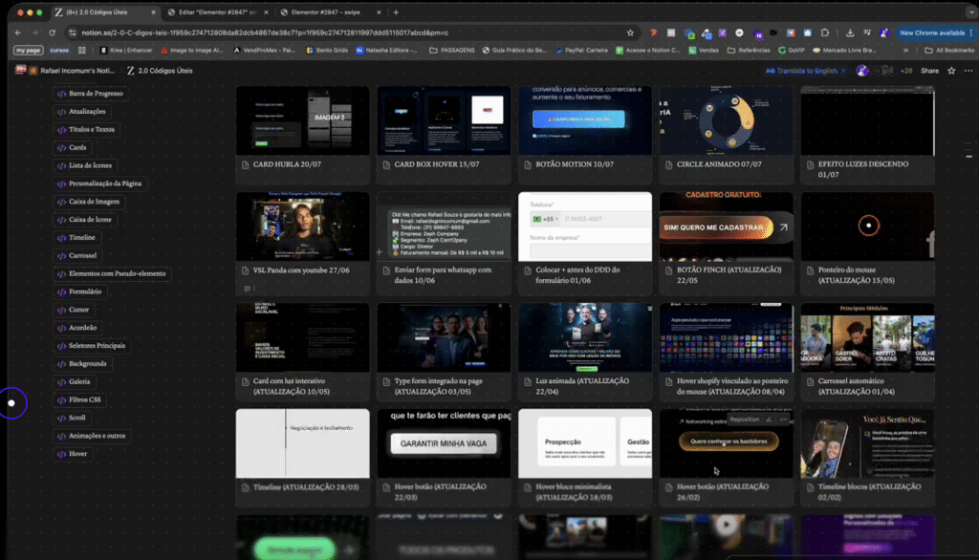
Task: Open the CIRCLE ANIMADO 07/07 card thumbnail
Action: (x=725, y=120)
